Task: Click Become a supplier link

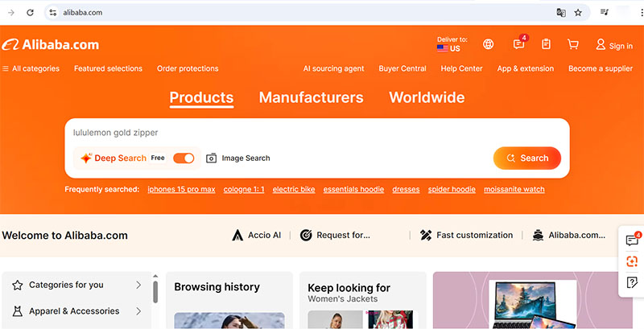Action: click(x=601, y=68)
